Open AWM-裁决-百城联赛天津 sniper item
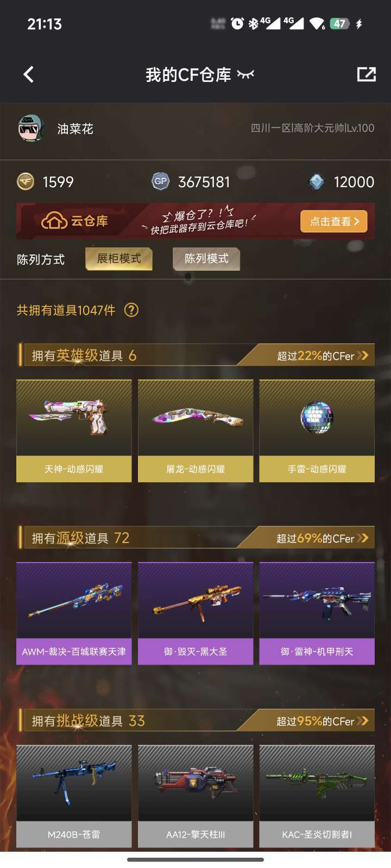 [74, 614]
